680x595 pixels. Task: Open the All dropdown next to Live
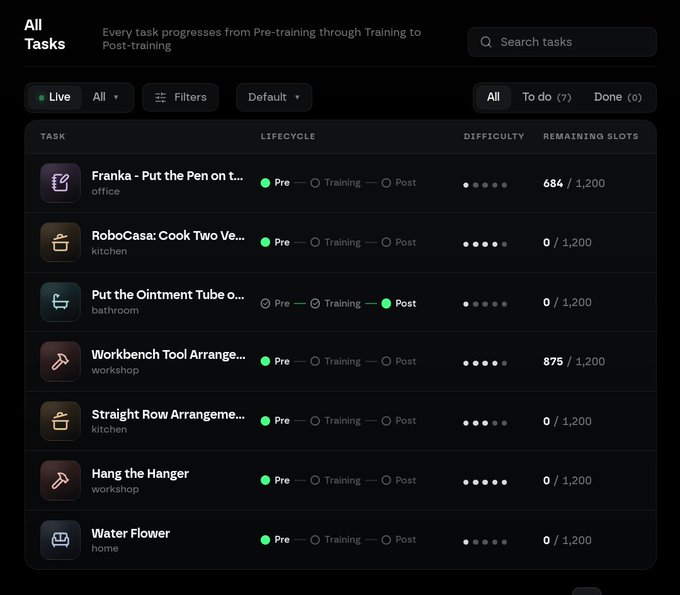click(105, 97)
